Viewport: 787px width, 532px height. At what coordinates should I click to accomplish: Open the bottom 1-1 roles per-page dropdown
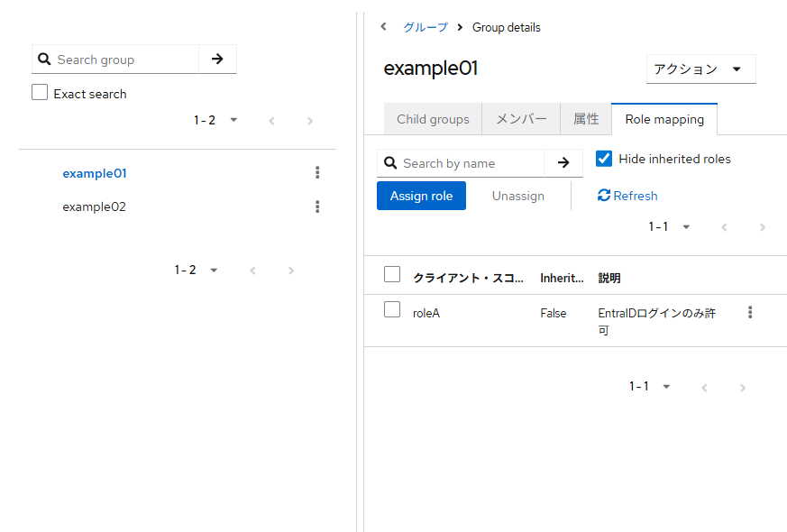650,387
